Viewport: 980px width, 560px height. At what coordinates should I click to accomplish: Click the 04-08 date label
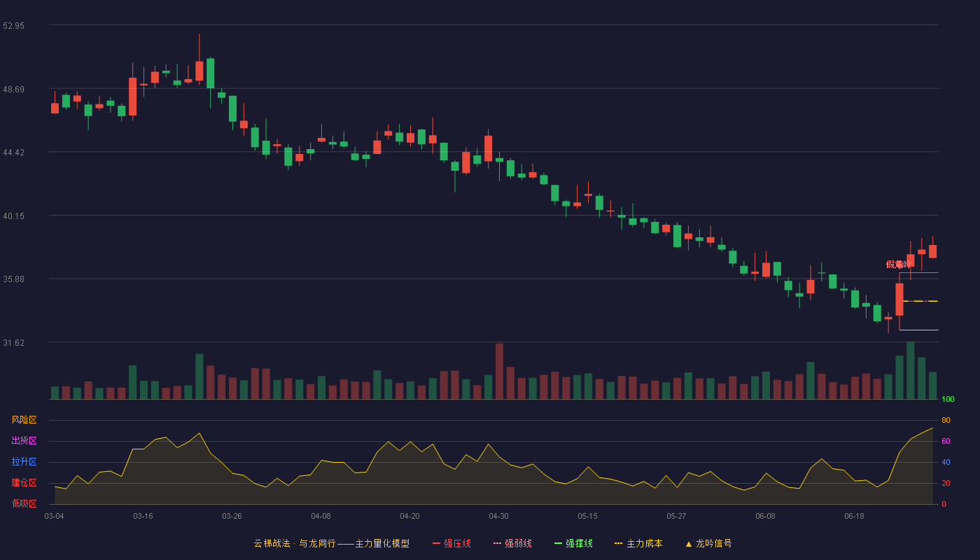coord(321,516)
